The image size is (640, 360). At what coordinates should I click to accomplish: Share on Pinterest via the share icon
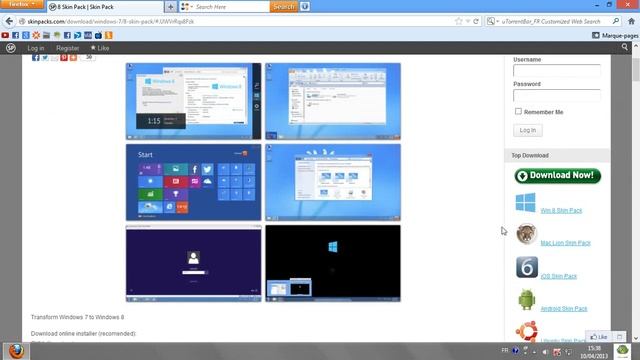pyautogui.click(x=64, y=58)
